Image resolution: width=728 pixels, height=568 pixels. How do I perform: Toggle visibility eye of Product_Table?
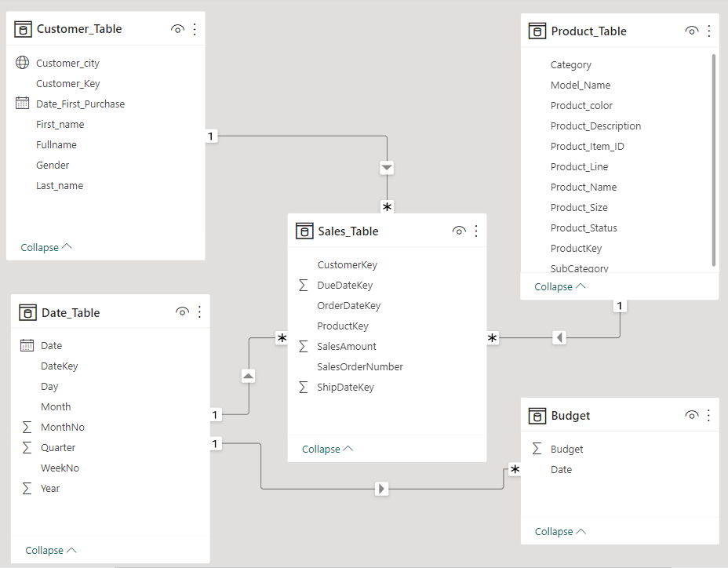point(692,31)
